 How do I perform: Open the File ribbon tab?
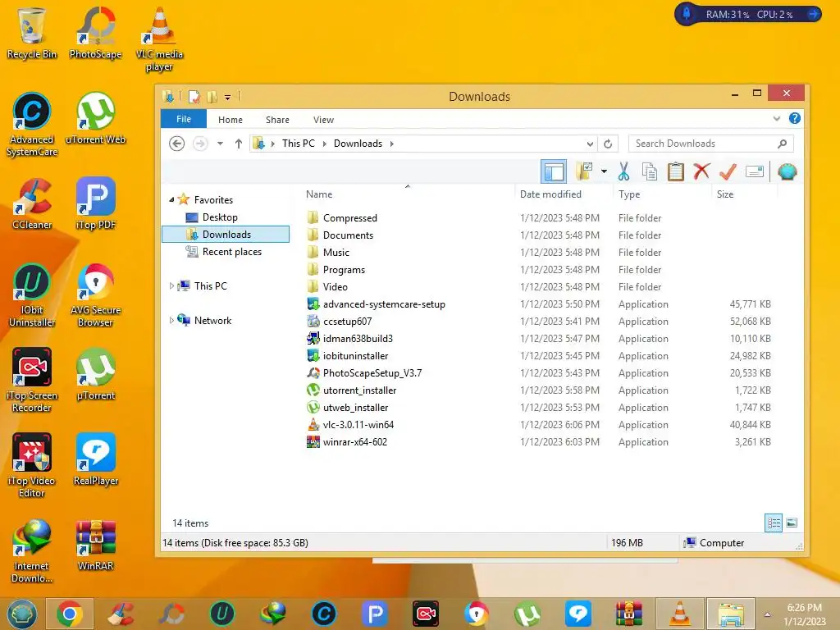click(x=183, y=119)
